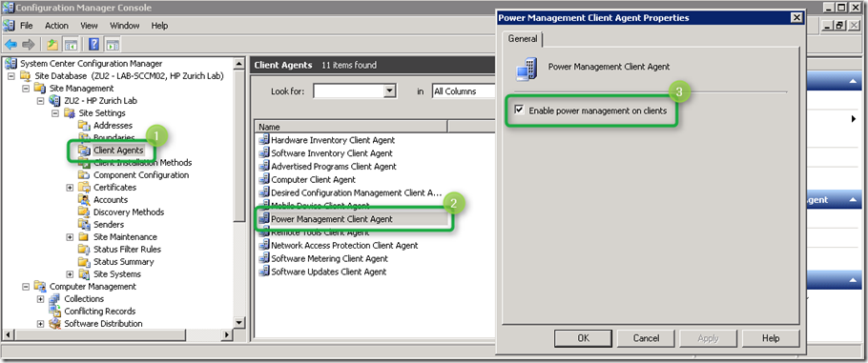Click the Site Database node icon
Viewport: 868px width, 363px height.
point(26,76)
